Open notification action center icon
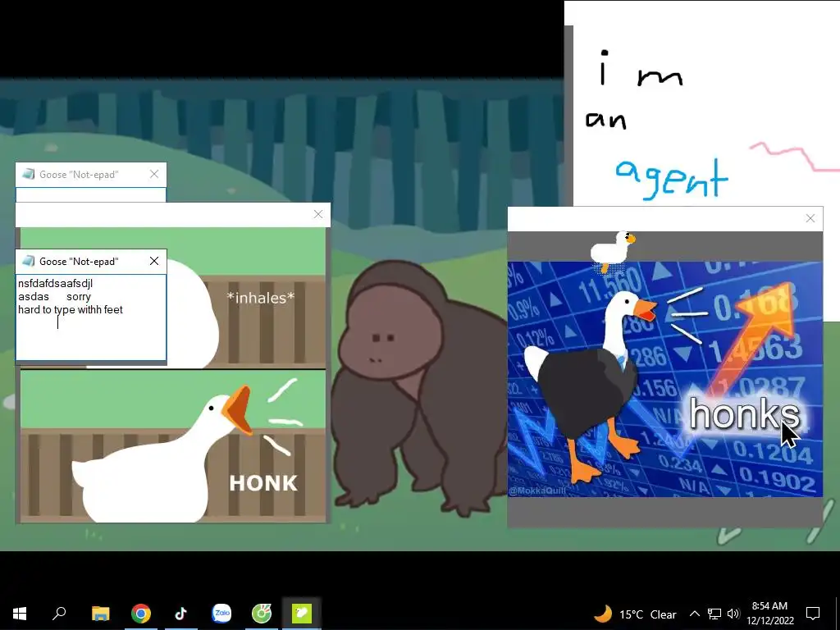 click(813, 614)
